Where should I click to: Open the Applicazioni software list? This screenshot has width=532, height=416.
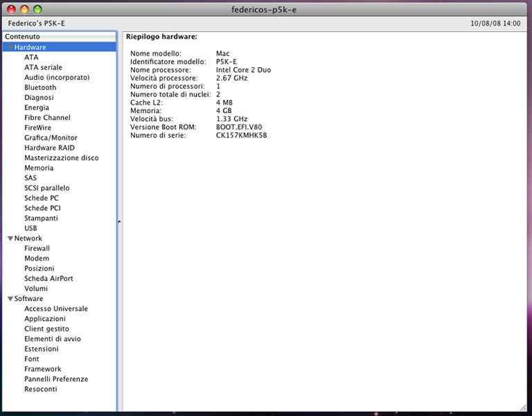[45, 319]
